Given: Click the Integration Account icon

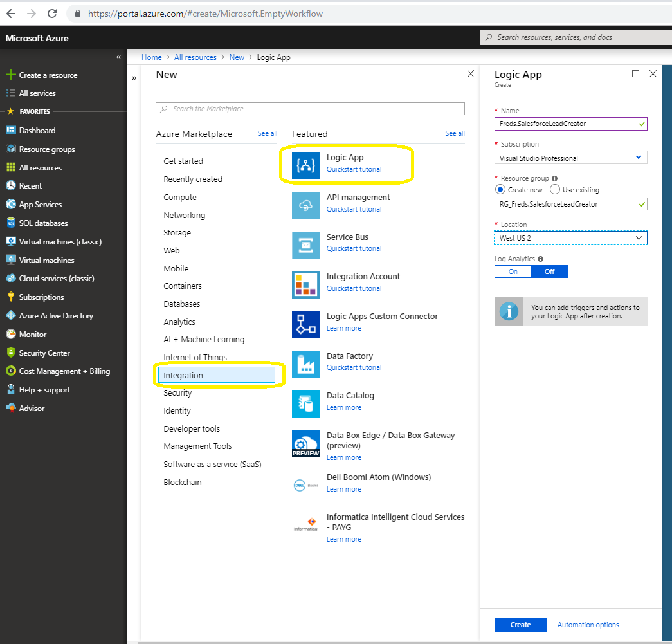Looking at the screenshot, I should (x=305, y=285).
